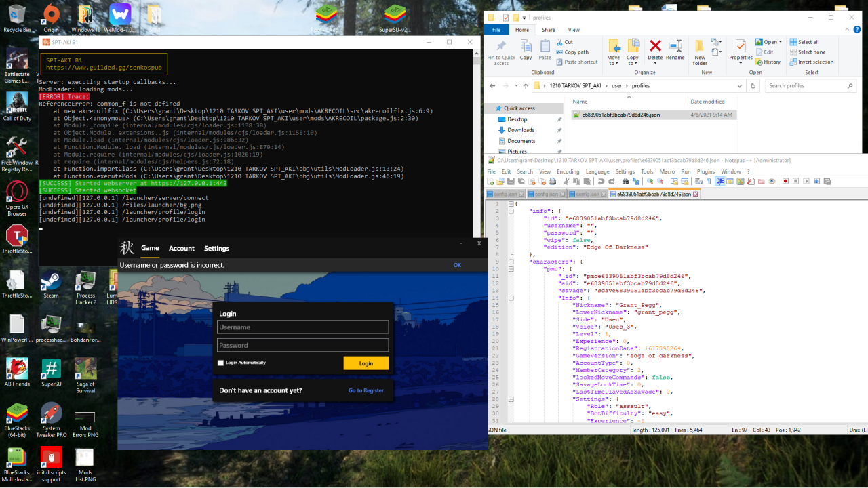
Task: Start macro recording with the red record icon
Action: tap(785, 181)
